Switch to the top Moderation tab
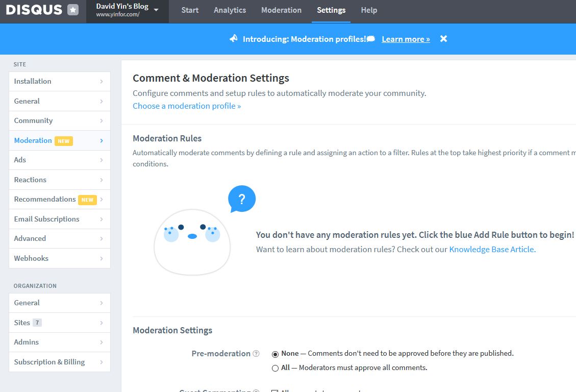The width and height of the screenshot is (576, 392). (x=281, y=10)
